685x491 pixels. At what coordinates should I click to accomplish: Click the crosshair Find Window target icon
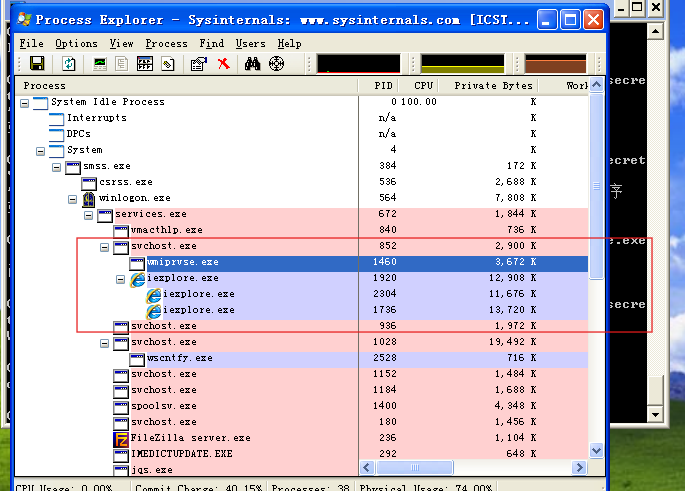[x=276, y=64]
